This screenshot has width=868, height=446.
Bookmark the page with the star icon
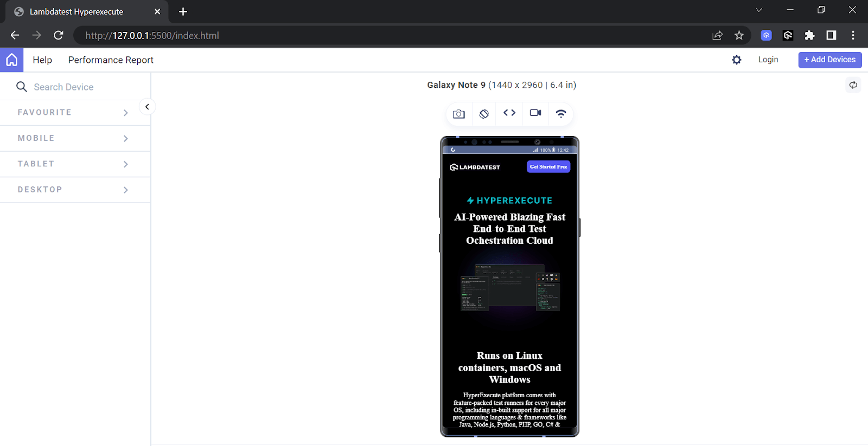click(x=739, y=35)
